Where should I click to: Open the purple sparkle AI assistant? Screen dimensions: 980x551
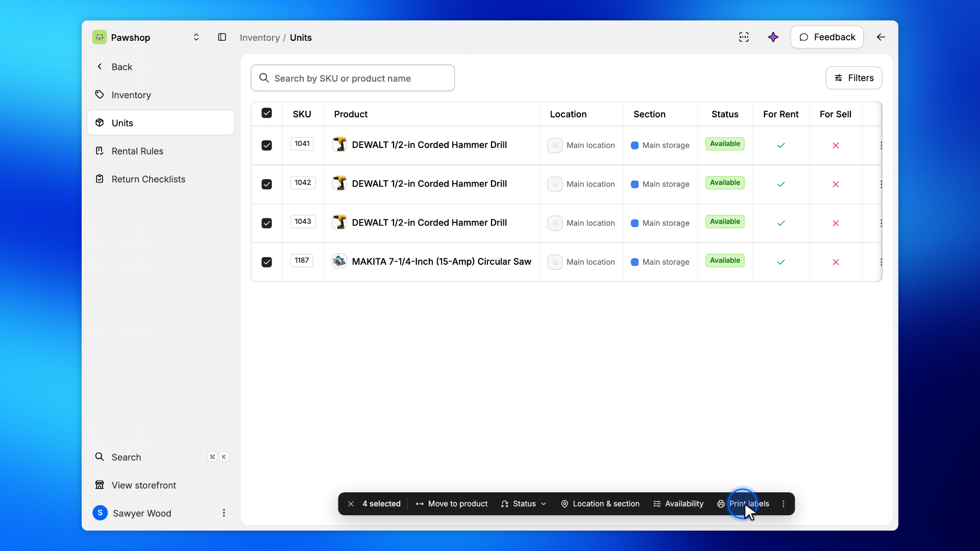click(773, 37)
